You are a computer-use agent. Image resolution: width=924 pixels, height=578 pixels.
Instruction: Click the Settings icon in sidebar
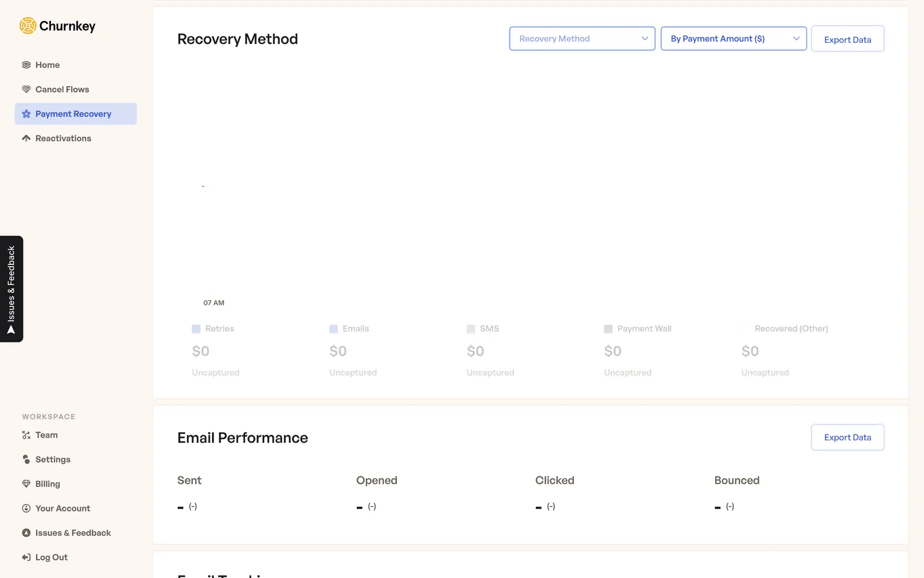26,460
